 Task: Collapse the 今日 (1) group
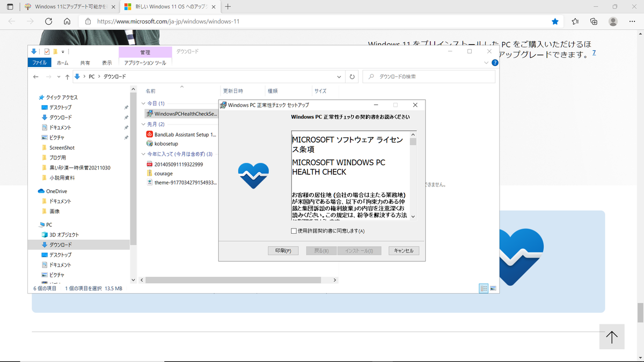click(143, 103)
